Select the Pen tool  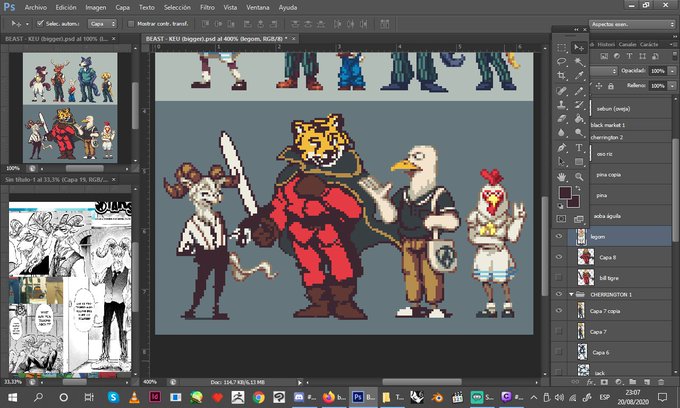click(x=562, y=147)
